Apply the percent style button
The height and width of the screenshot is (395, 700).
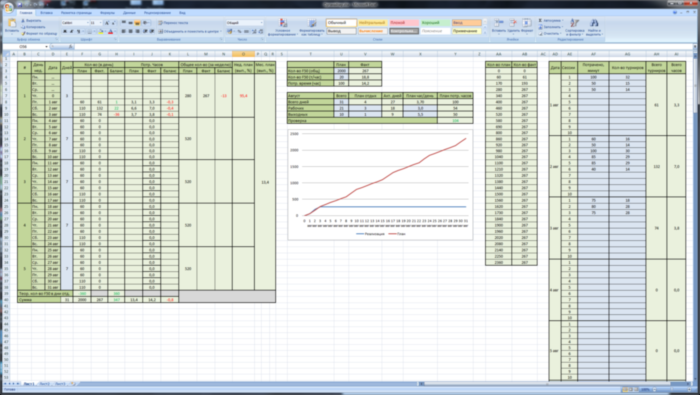239,32
